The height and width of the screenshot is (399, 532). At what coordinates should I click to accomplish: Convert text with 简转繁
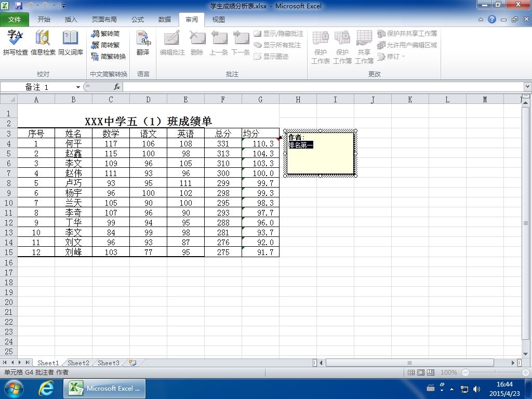(x=105, y=45)
